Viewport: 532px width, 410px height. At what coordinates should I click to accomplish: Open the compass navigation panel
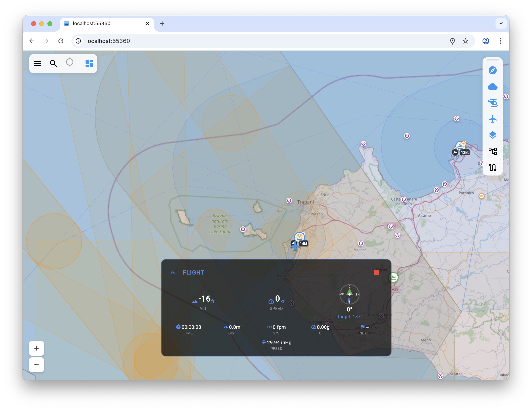[x=492, y=70]
